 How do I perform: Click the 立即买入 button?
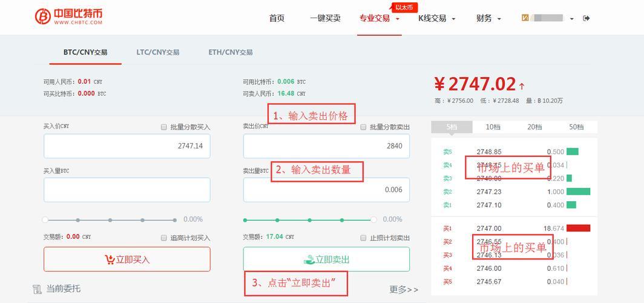127,259
